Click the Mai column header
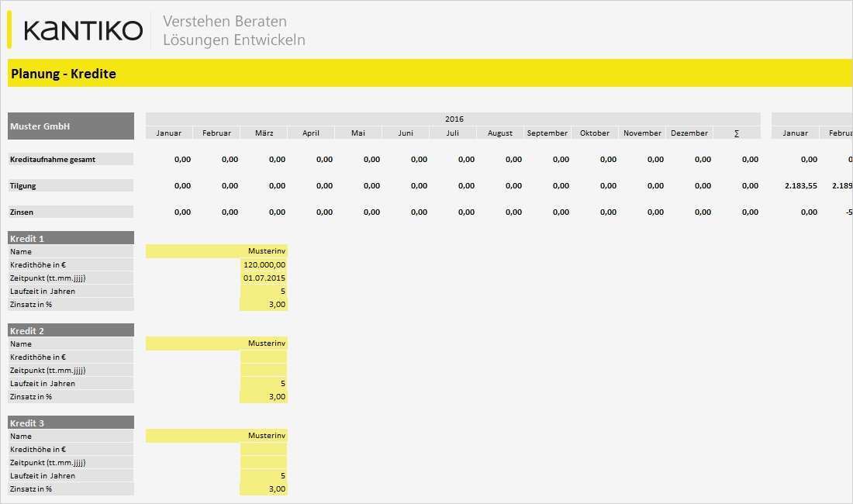 click(x=358, y=133)
